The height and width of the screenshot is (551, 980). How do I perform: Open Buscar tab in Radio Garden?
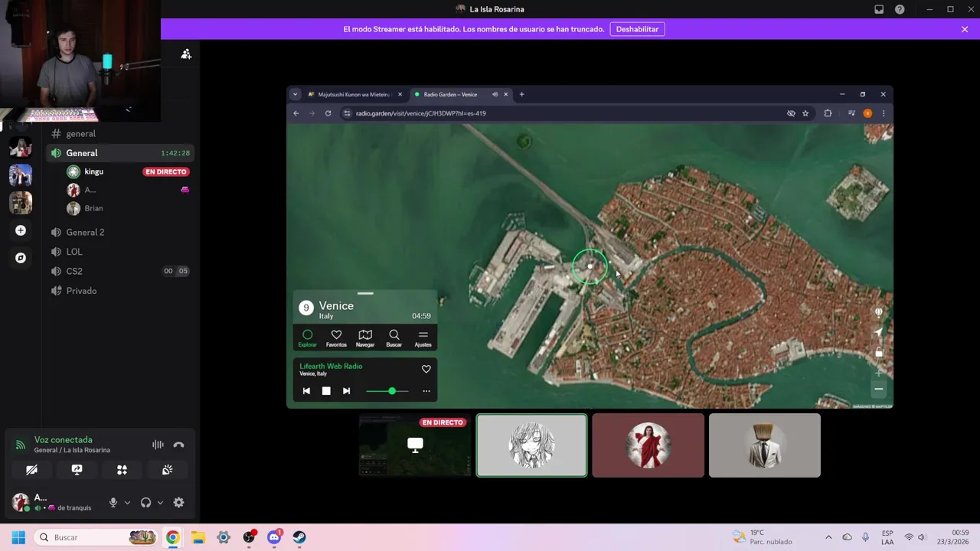click(394, 338)
